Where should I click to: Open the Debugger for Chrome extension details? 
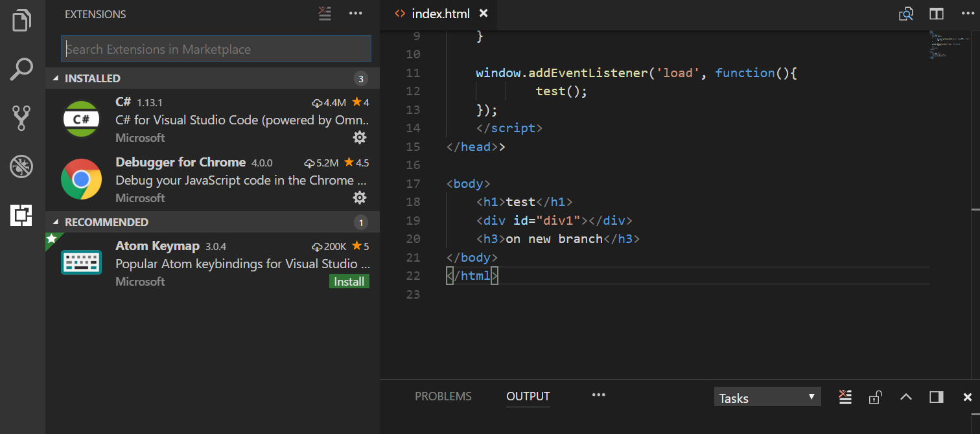tap(213, 179)
